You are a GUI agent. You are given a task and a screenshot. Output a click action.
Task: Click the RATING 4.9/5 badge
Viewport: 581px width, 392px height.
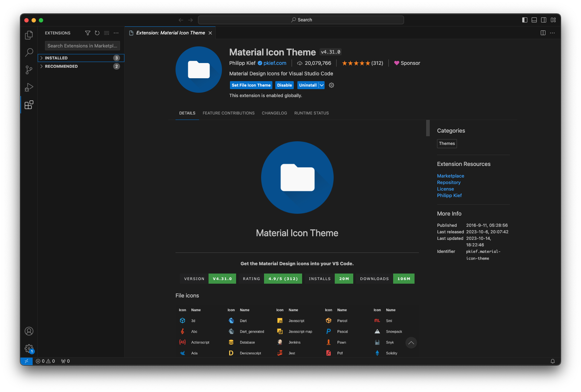tap(270, 279)
